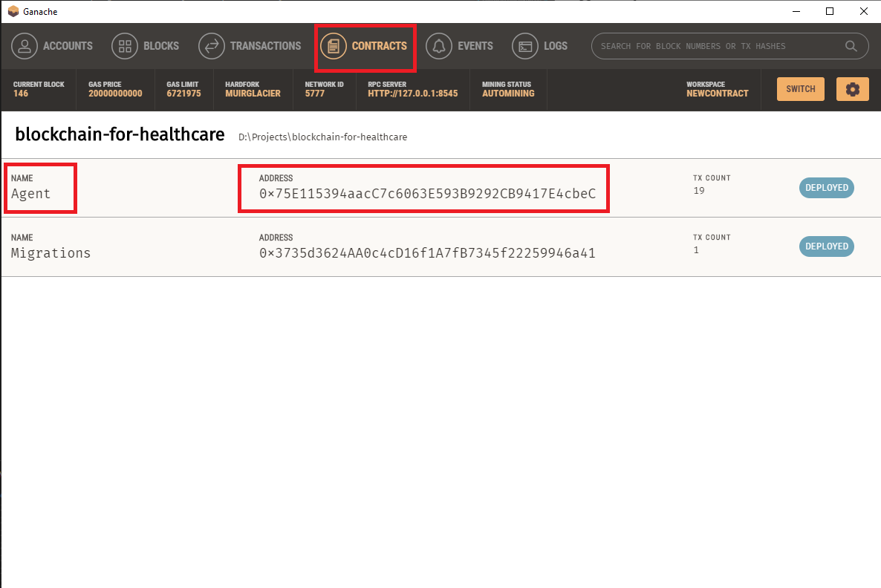The width and height of the screenshot is (881, 588).
Task: Click the SWITCH workspace button
Action: tap(801, 89)
